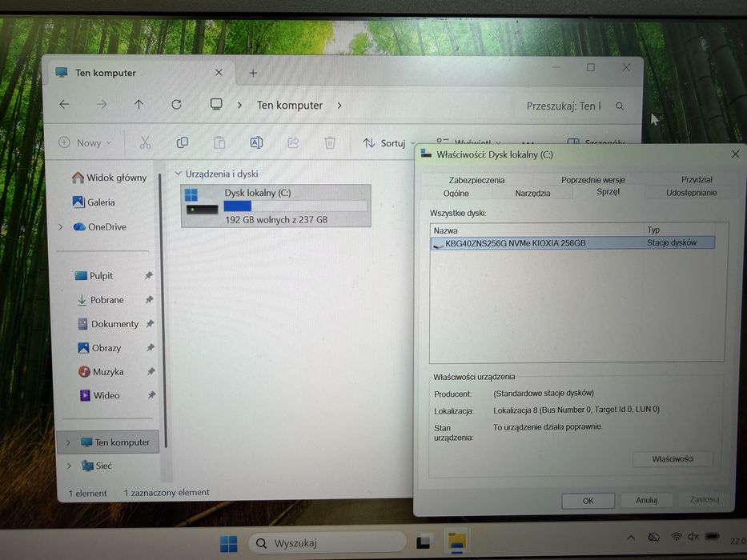Click chevron before Ten komputer breadcrumb
Viewport: 747px width, 560px height.
click(x=239, y=106)
